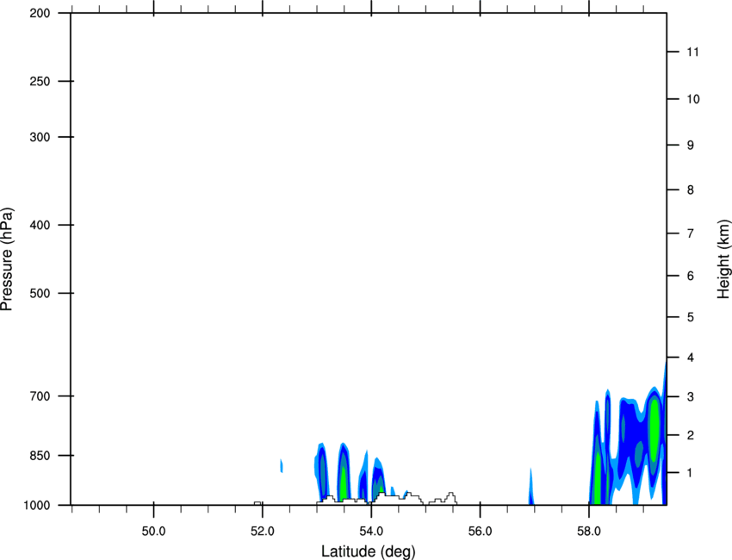This screenshot has width=732, height=560.
Task: Click the 10 km height label
Action: 692,99
